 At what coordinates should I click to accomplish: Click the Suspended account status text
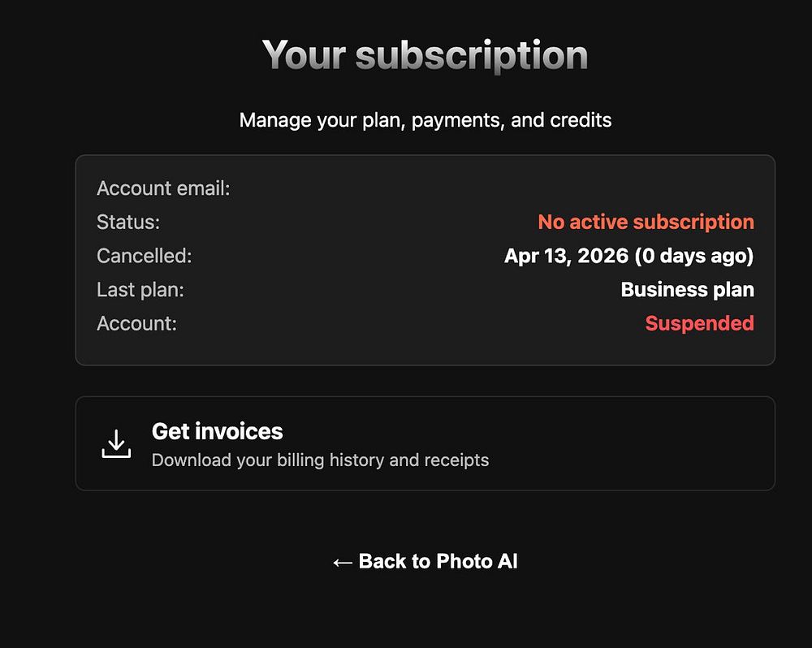point(699,323)
